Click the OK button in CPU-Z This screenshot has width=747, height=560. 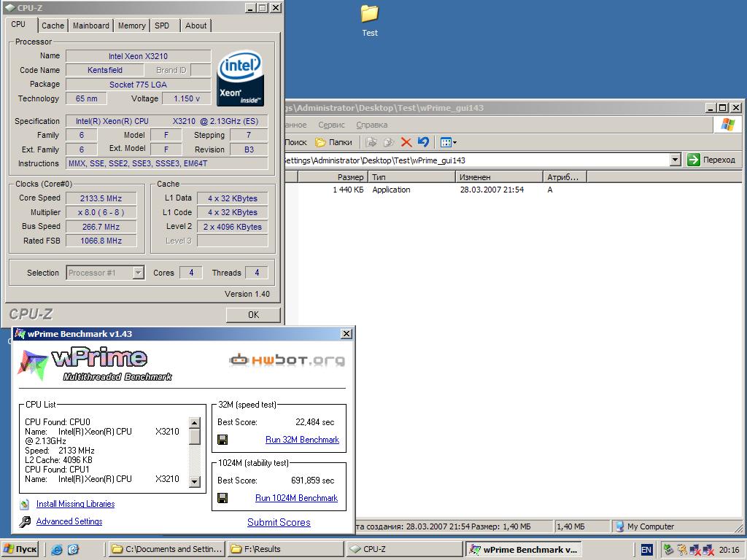(x=253, y=315)
